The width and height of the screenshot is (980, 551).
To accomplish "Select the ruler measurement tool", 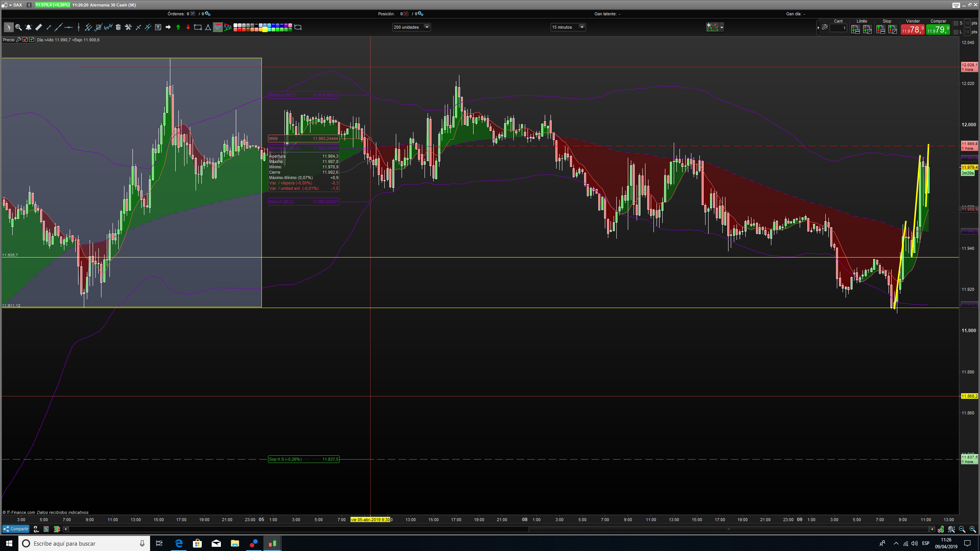I will (38, 27).
